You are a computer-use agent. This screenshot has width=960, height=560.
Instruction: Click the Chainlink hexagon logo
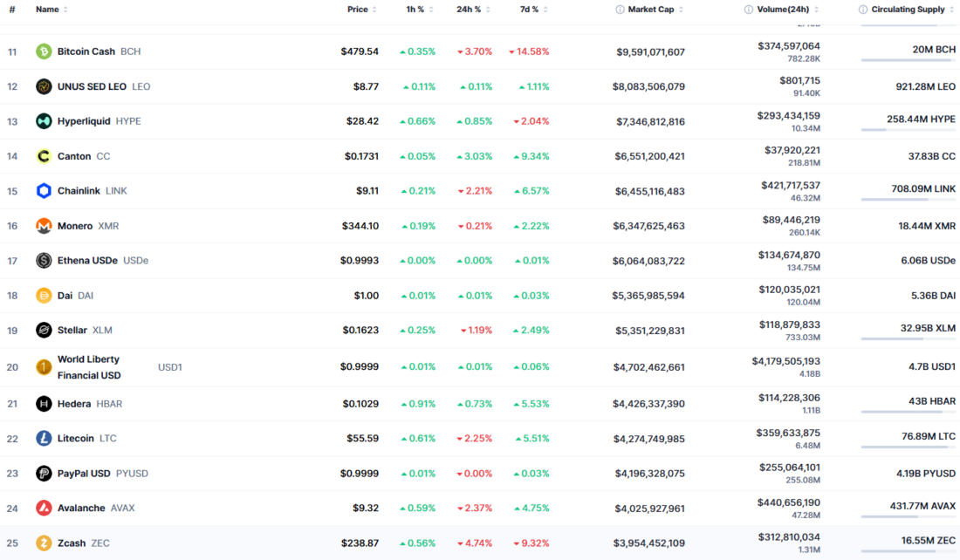(44, 191)
